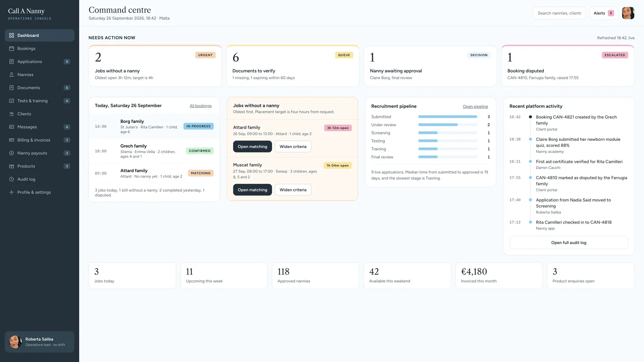Click the 42 Available this weekend tile
The image size is (644, 362).
coord(407,276)
